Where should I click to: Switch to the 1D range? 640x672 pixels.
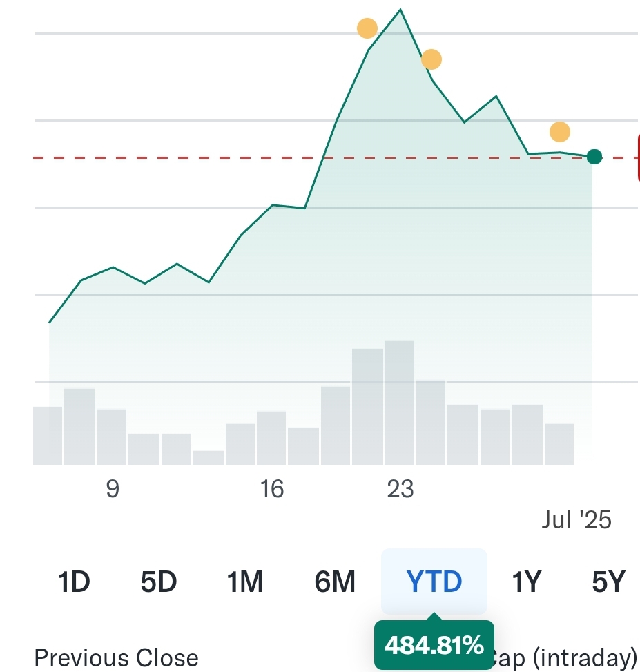[x=74, y=582]
